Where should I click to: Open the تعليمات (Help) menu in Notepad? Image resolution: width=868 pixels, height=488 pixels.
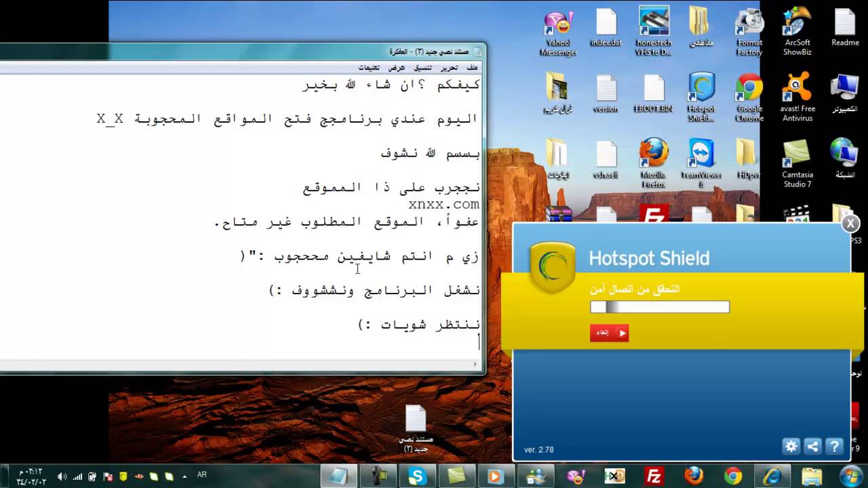coord(369,68)
